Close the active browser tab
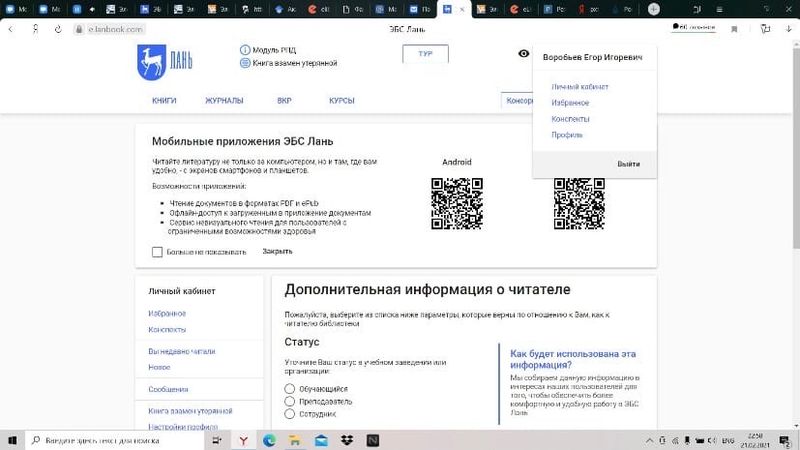Screen dimensions: 800x450 (x=462, y=9)
